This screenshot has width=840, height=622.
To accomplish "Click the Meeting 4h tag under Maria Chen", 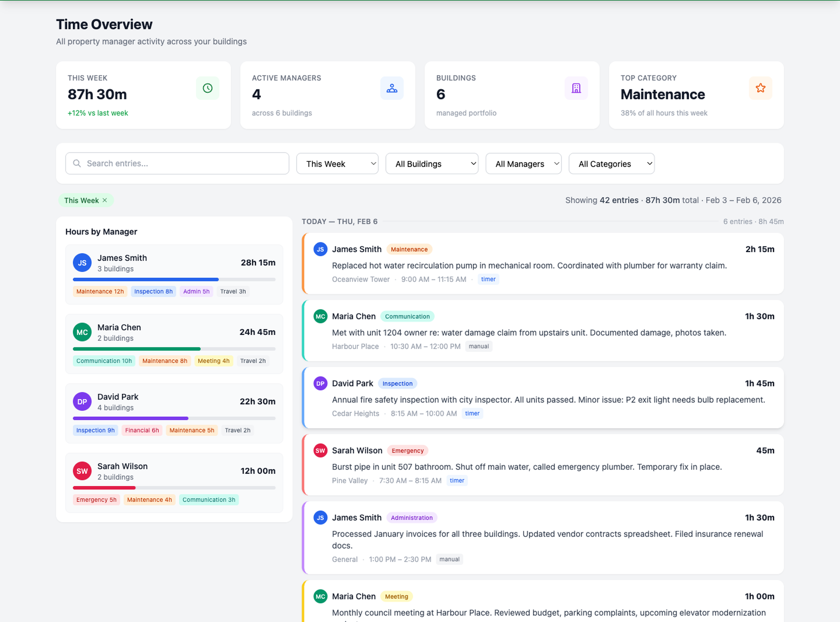I will [213, 361].
